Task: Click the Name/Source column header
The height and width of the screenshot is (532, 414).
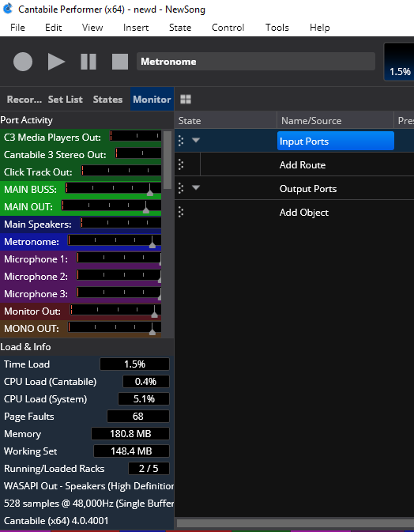Action: [x=335, y=121]
